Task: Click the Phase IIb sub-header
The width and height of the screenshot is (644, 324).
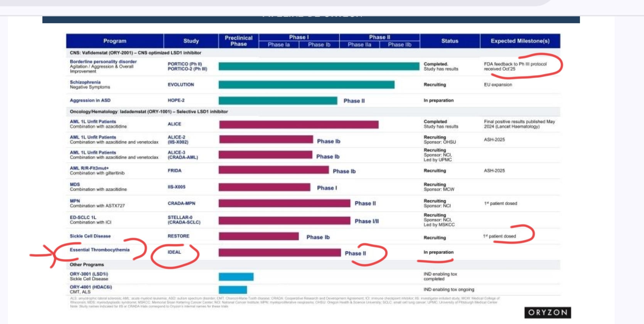Action: pyautogui.click(x=400, y=45)
